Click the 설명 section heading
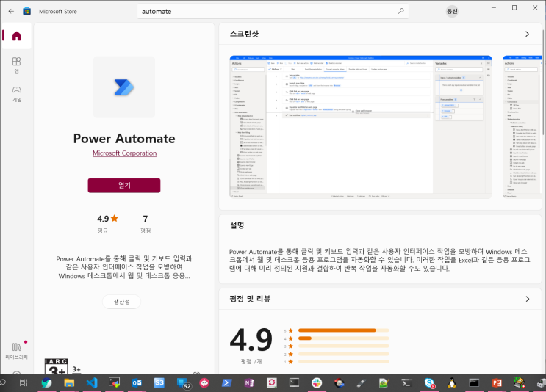Viewport: 546px width, 392px height. pos(237,225)
